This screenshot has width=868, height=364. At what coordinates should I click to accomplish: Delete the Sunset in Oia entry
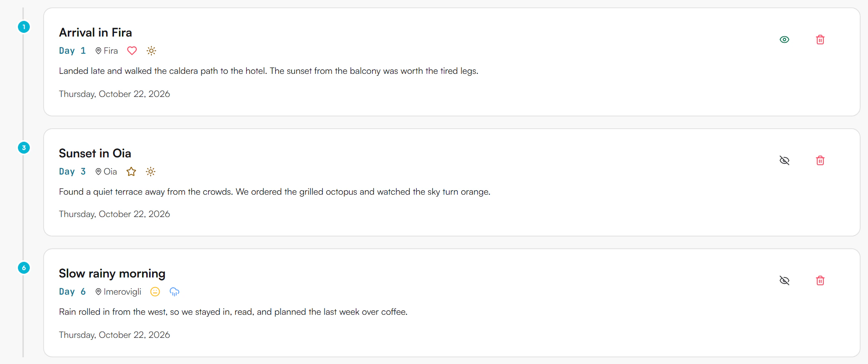click(820, 160)
